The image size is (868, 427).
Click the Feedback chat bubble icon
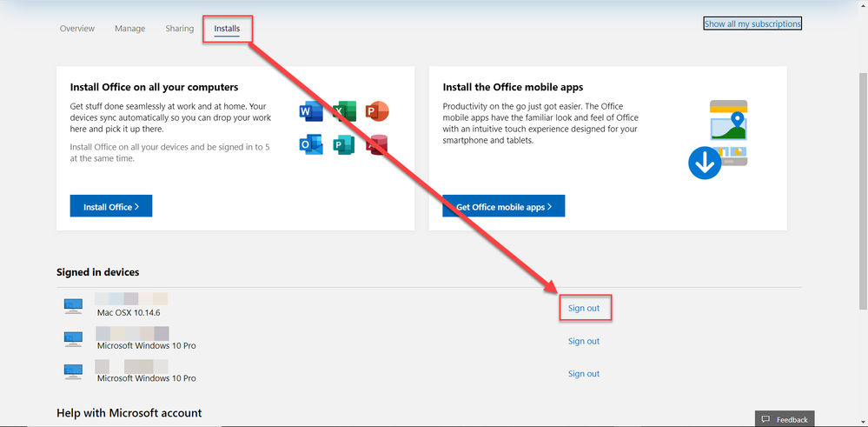point(766,419)
